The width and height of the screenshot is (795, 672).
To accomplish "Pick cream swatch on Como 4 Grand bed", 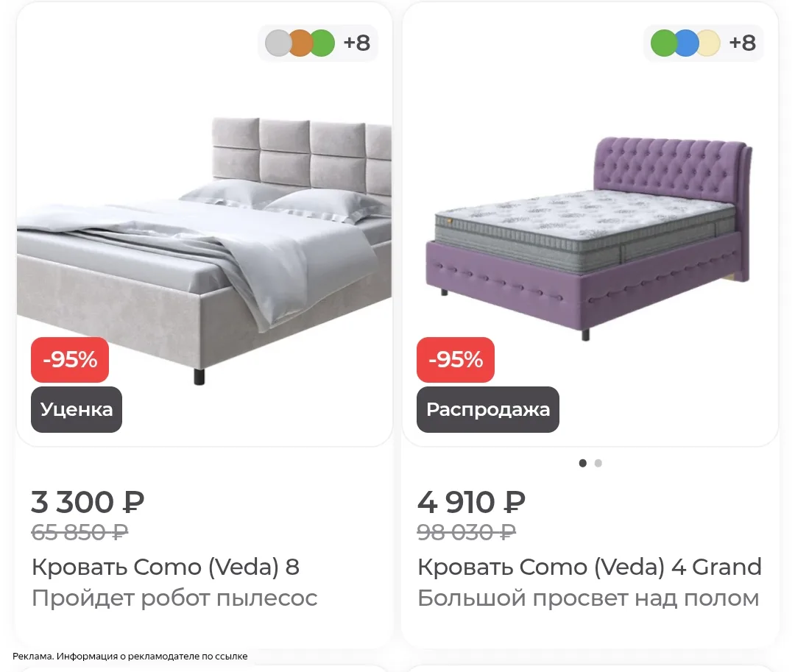I will click(708, 43).
